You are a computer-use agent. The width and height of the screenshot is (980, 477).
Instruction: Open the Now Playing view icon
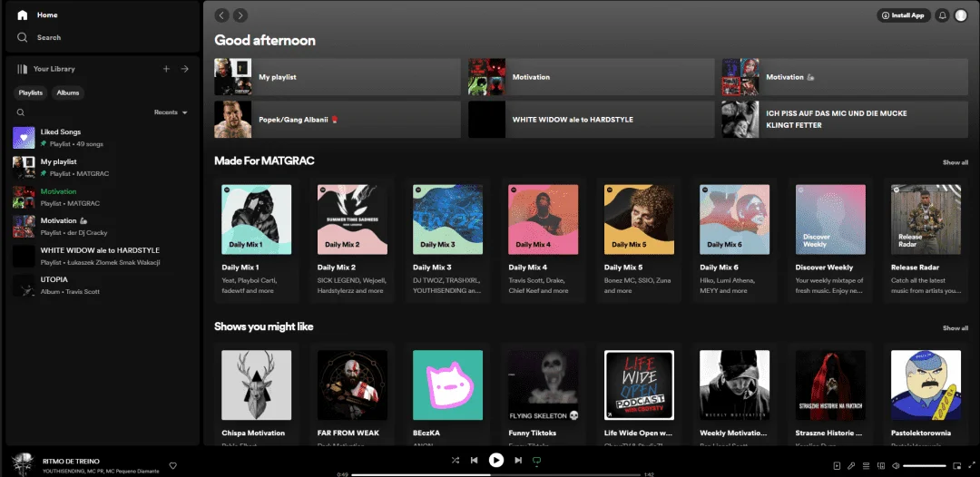[837, 466]
